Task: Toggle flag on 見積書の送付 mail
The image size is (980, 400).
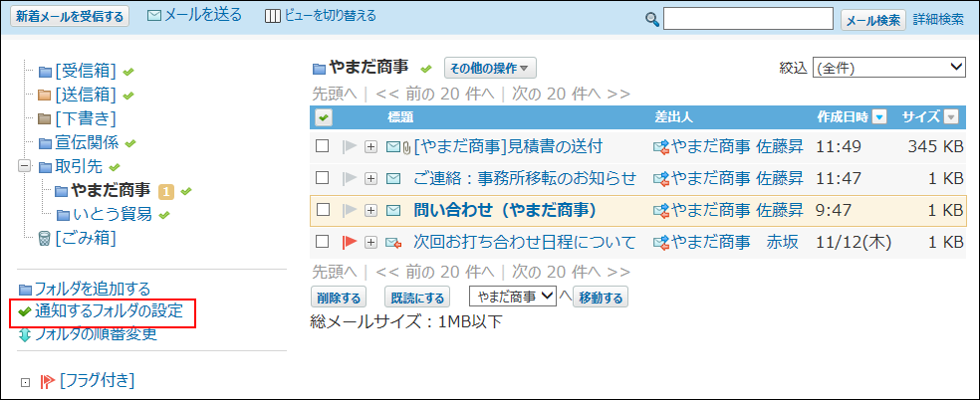Action: [x=350, y=146]
